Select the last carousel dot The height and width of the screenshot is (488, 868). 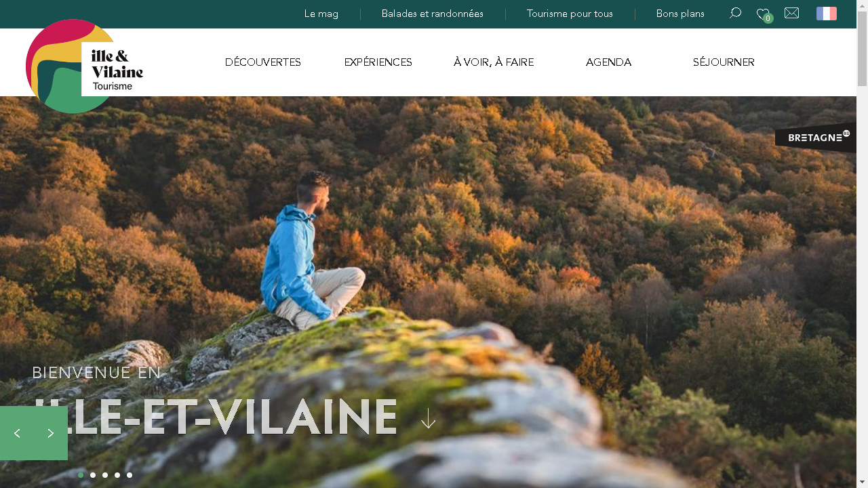[130, 475]
